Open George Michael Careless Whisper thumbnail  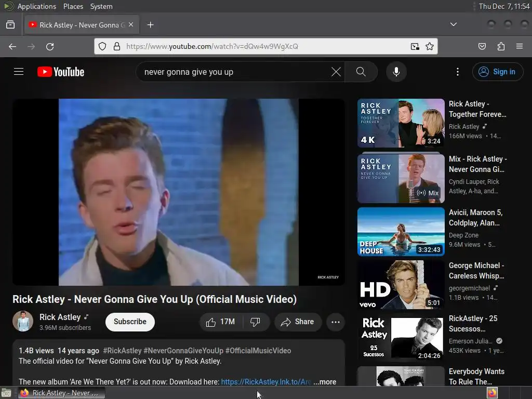pos(401,285)
